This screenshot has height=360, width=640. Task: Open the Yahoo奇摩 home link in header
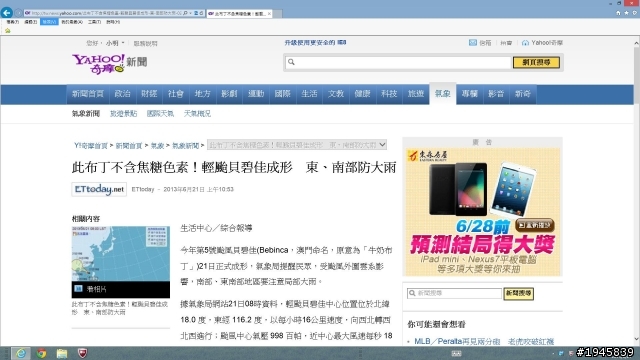coord(542,42)
